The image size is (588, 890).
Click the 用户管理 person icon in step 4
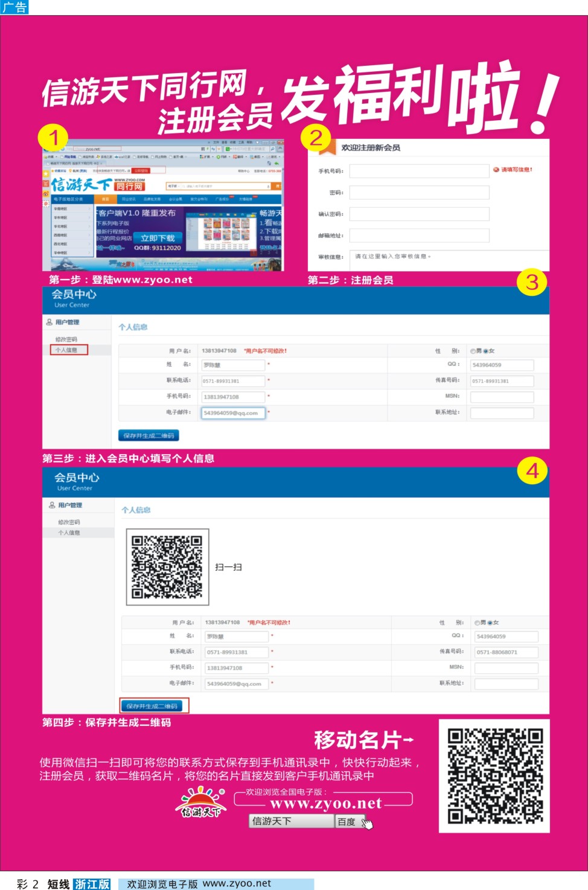pos(52,505)
